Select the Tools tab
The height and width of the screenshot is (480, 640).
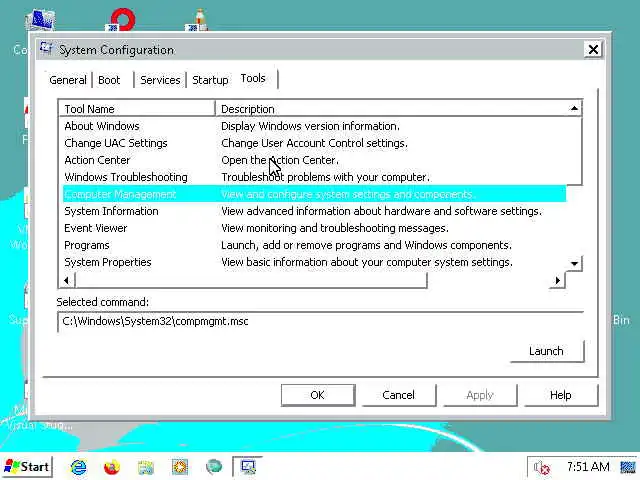(253, 78)
